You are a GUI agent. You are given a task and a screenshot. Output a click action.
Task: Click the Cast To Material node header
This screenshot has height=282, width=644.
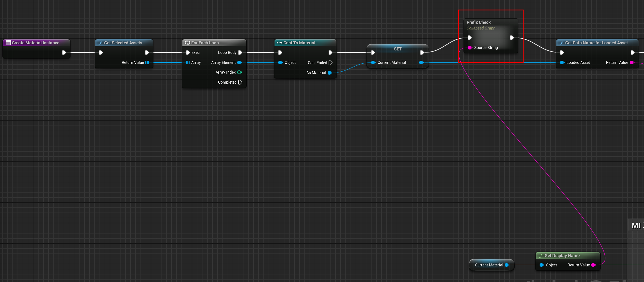299,43
